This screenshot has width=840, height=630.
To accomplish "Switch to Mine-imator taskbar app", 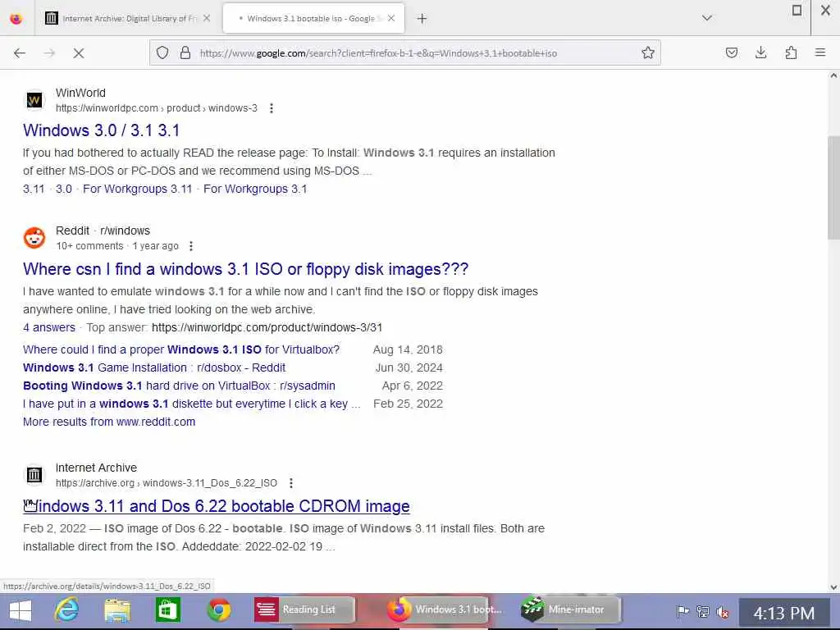I will pyautogui.click(x=569, y=609).
